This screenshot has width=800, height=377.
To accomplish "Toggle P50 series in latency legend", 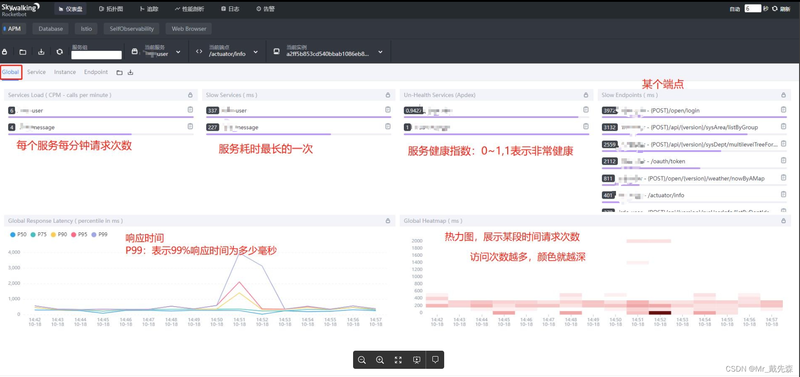I will pyautogui.click(x=18, y=235).
